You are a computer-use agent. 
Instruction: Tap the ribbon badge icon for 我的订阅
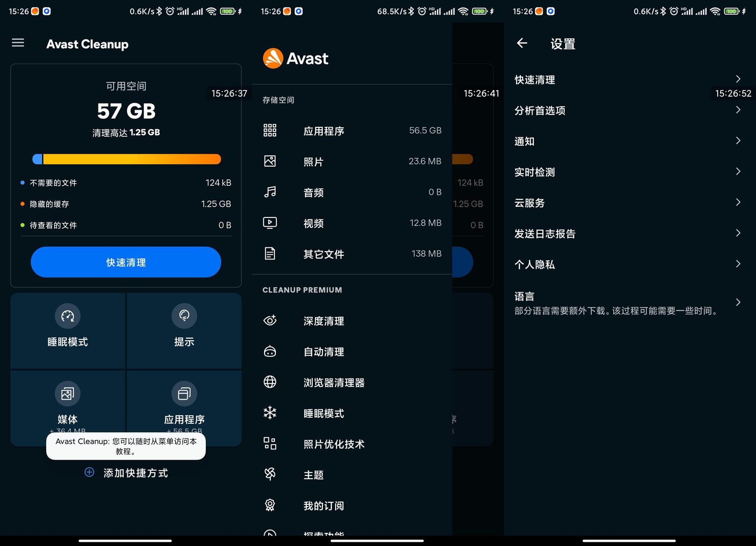pyautogui.click(x=270, y=505)
